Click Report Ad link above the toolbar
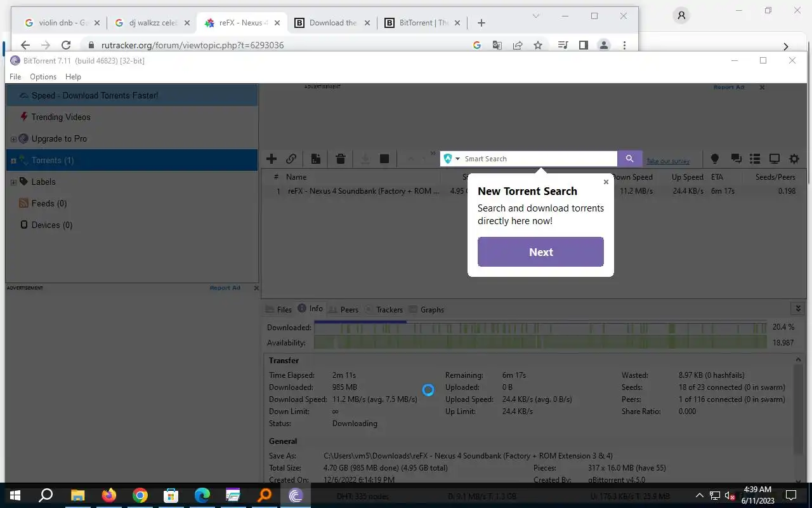812x508 pixels. click(x=729, y=87)
